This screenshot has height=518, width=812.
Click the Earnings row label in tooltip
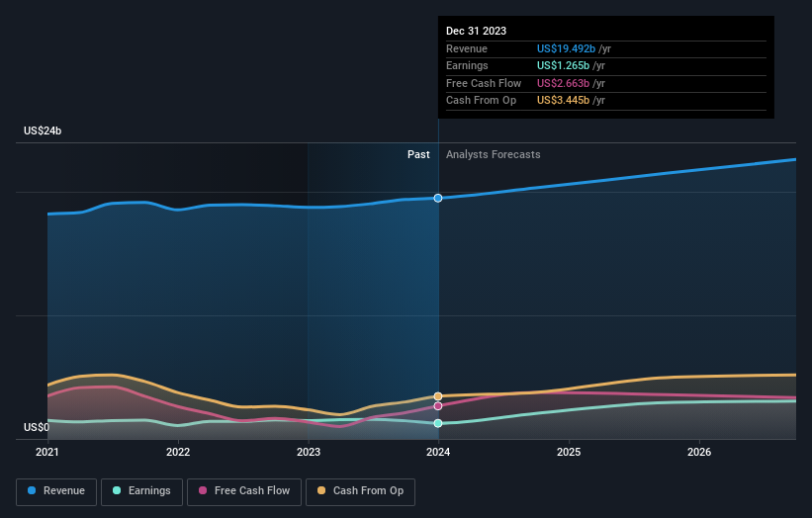click(x=467, y=65)
